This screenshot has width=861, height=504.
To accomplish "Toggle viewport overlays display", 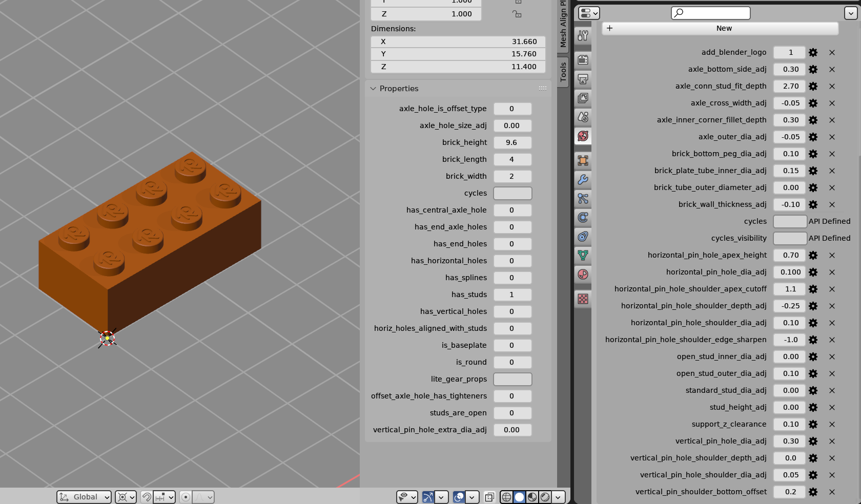I will (x=459, y=497).
